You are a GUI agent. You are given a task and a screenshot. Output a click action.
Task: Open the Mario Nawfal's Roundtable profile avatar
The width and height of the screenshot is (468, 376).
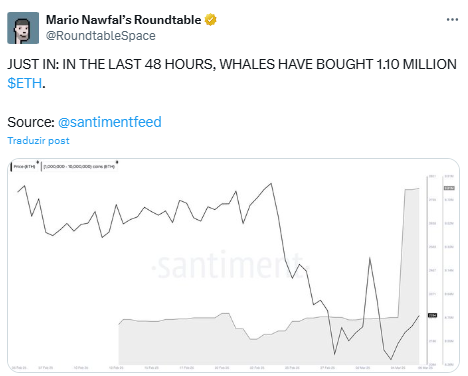(23, 28)
